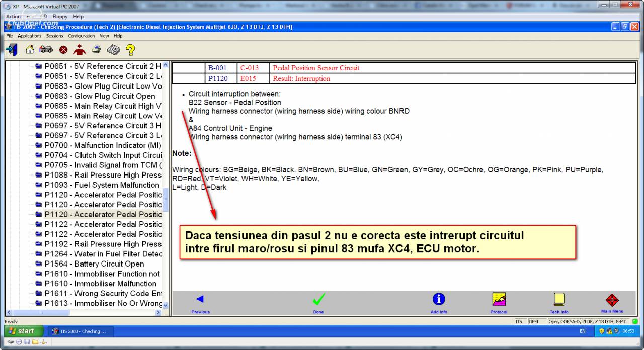Select P1610 - Immobiliser Malfunction
Image resolution: width=644 pixels, height=350 pixels.
[100, 284]
